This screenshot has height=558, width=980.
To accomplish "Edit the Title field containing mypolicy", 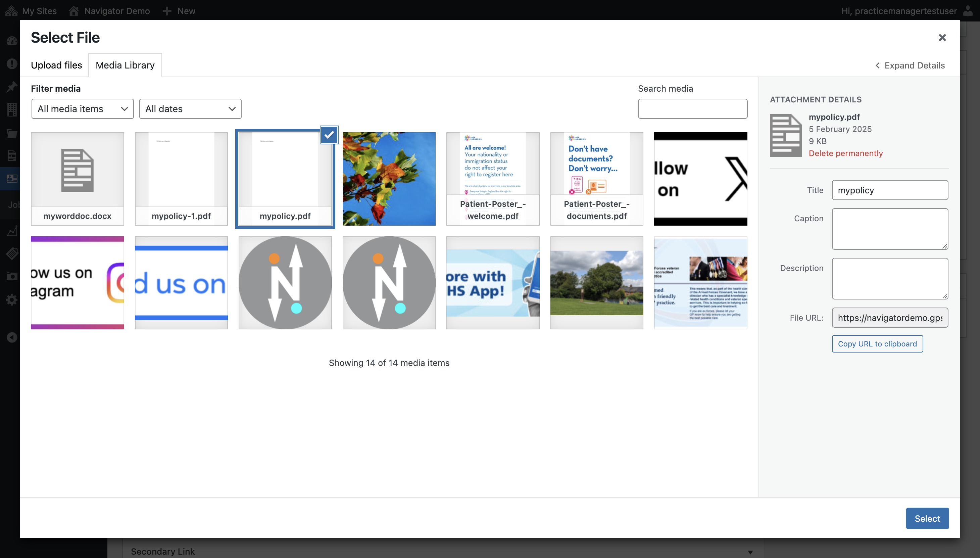I will [890, 190].
